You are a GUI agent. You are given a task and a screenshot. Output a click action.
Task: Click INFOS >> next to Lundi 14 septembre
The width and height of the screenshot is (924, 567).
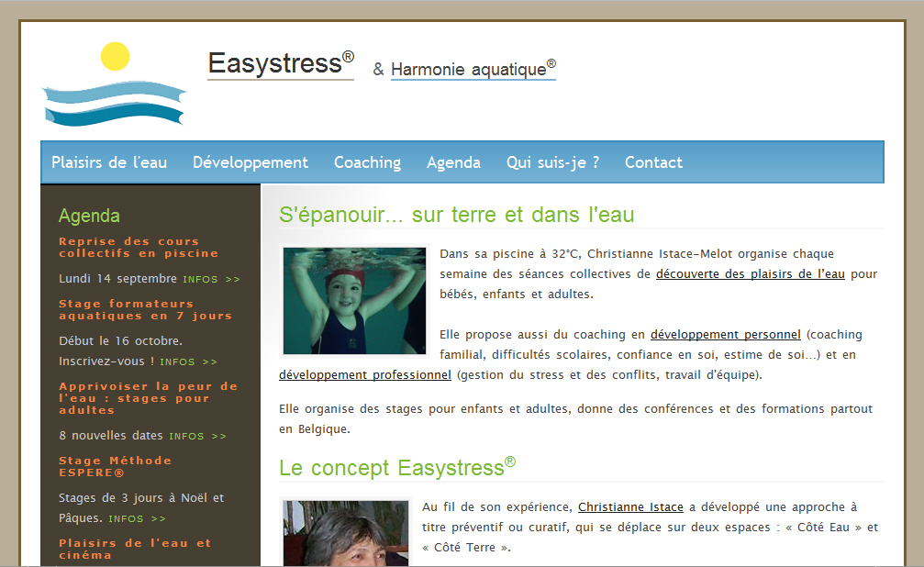click(x=212, y=280)
